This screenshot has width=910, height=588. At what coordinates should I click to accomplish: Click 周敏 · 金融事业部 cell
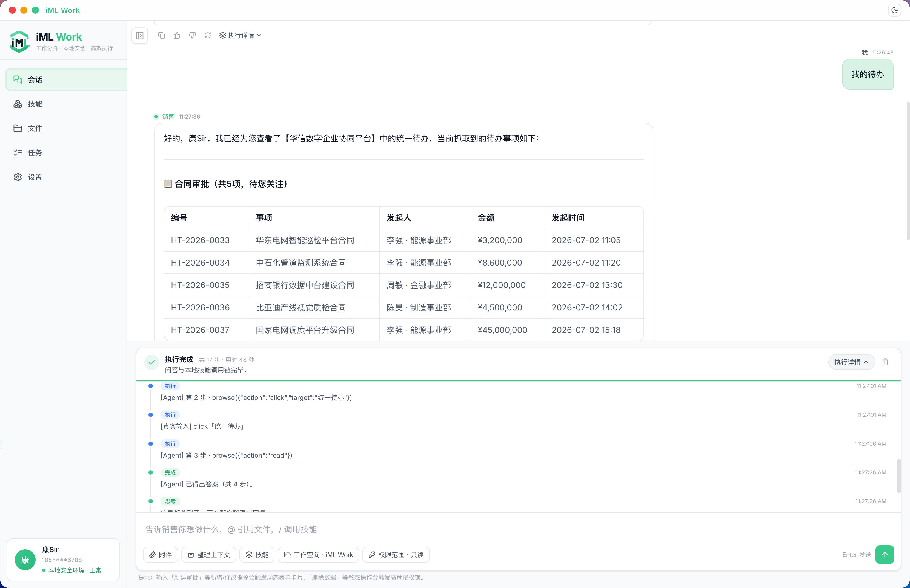[x=425, y=285]
